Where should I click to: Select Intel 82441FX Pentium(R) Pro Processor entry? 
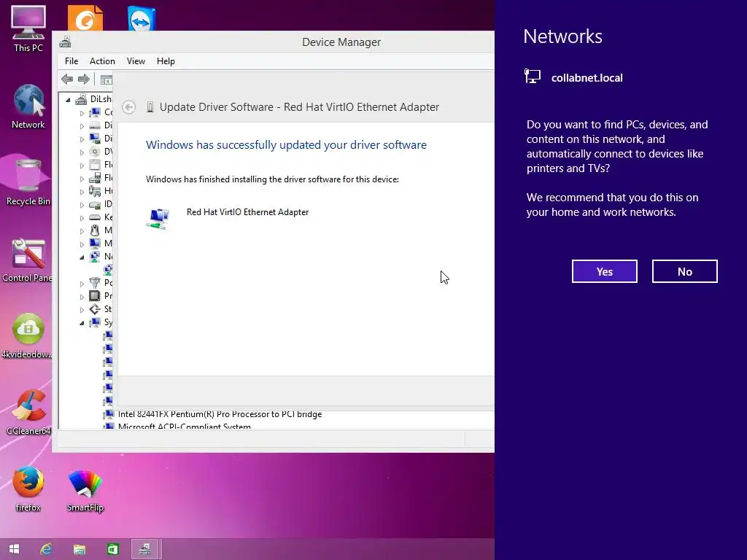pyautogui.click(x=220, y=414)
